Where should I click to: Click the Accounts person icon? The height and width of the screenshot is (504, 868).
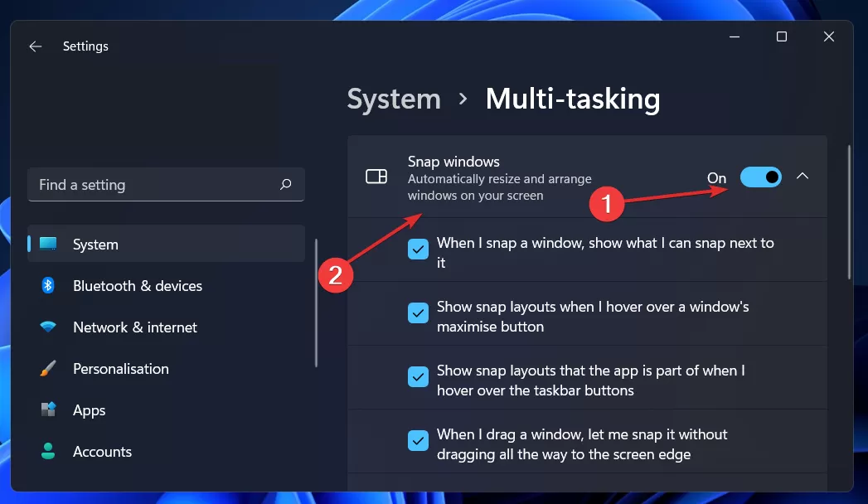pos(48,451)
